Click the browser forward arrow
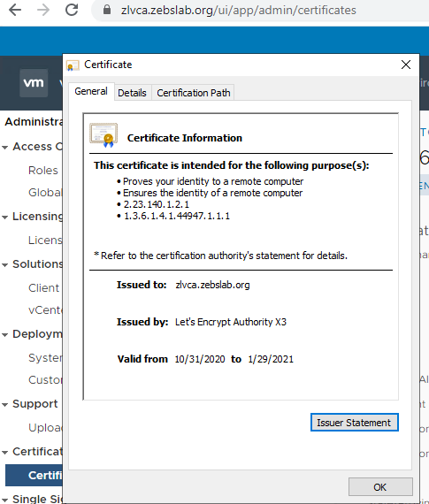The image size is (429, 504). click(43, 10)
